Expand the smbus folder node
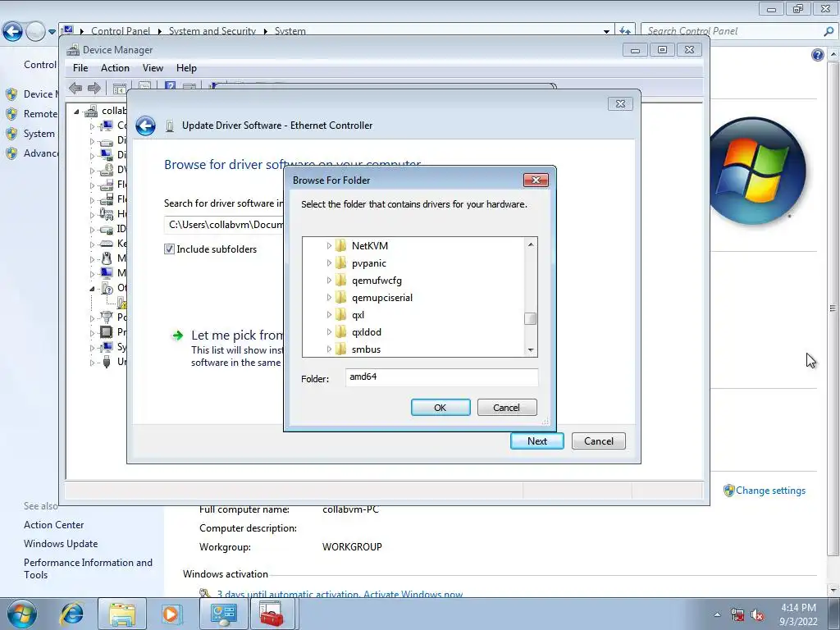The height and width of the screenshot is (630, 840). pyautogui.click(x=329, y=349)
